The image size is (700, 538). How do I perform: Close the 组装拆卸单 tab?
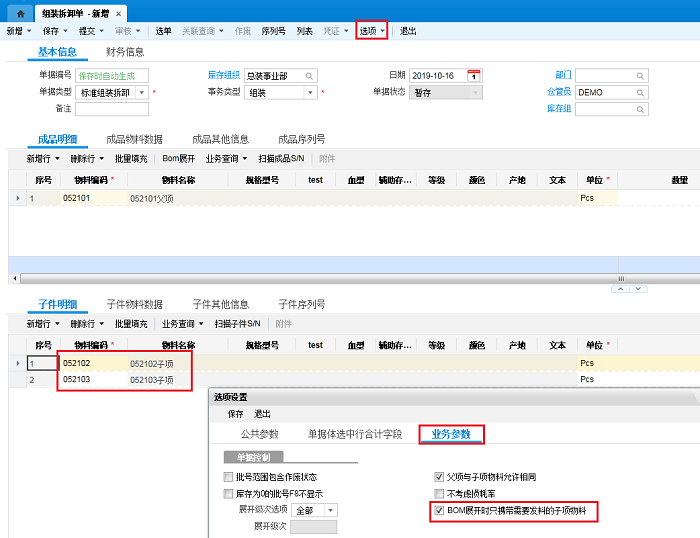tap(119, 14)
